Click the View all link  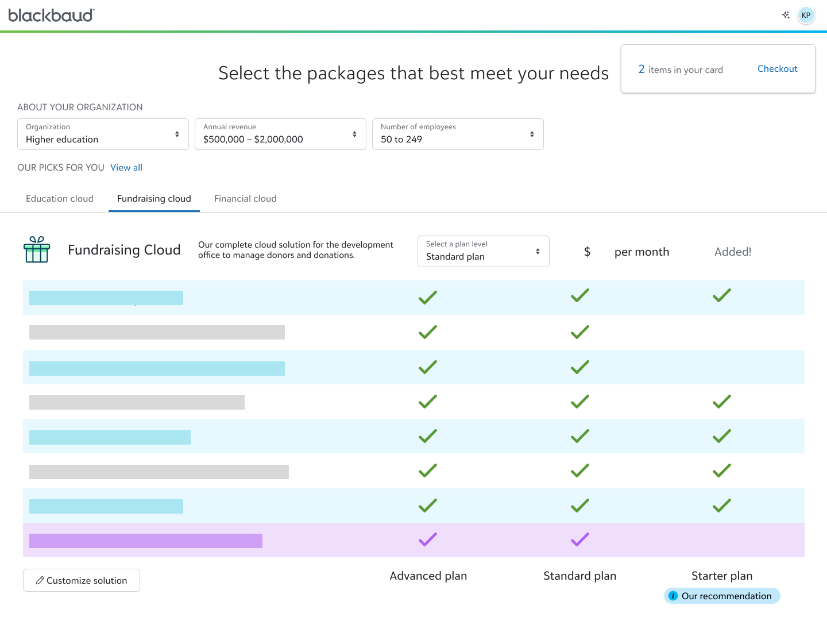[x=126, y=168]
